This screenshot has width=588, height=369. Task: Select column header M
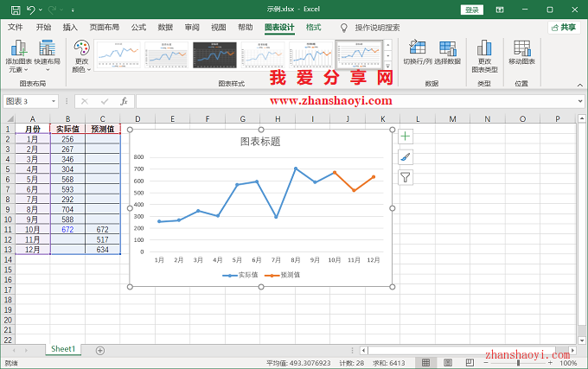pyautogui.click(x=452, y=119)
